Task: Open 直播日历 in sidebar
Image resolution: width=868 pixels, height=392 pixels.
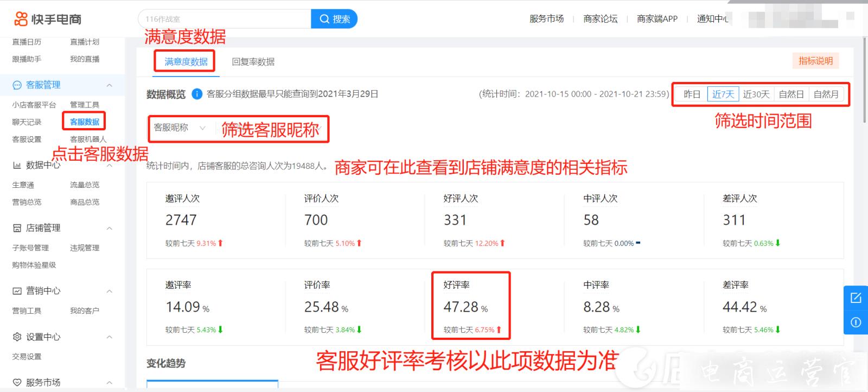Action: click(27, 42)
